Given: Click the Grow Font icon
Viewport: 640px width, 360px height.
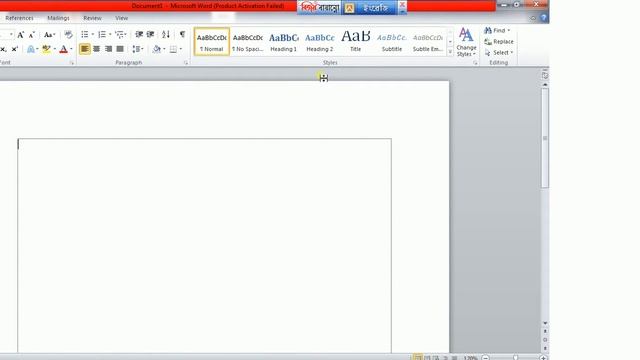Looking at the screenshot, I should 20,35.
